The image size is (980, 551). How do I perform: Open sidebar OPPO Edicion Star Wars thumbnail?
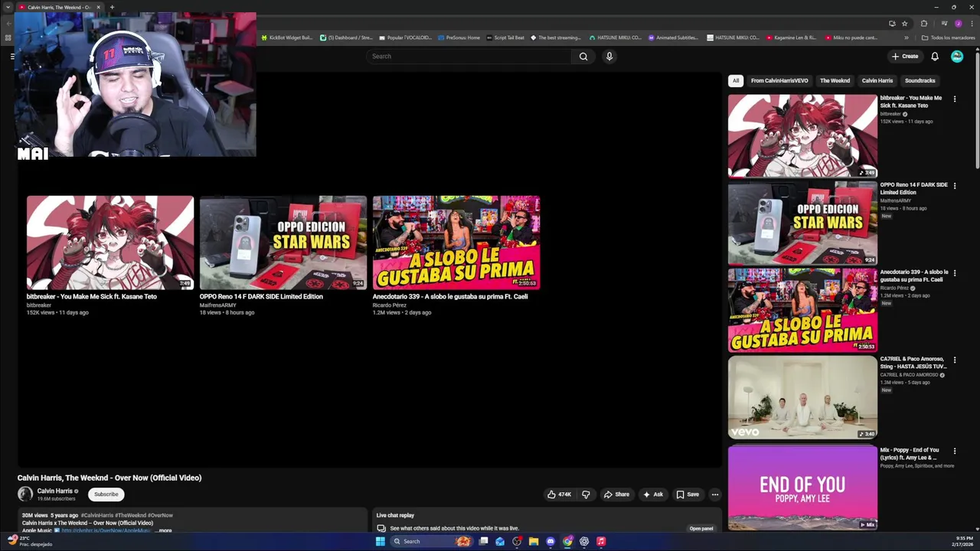pos(802,223)
